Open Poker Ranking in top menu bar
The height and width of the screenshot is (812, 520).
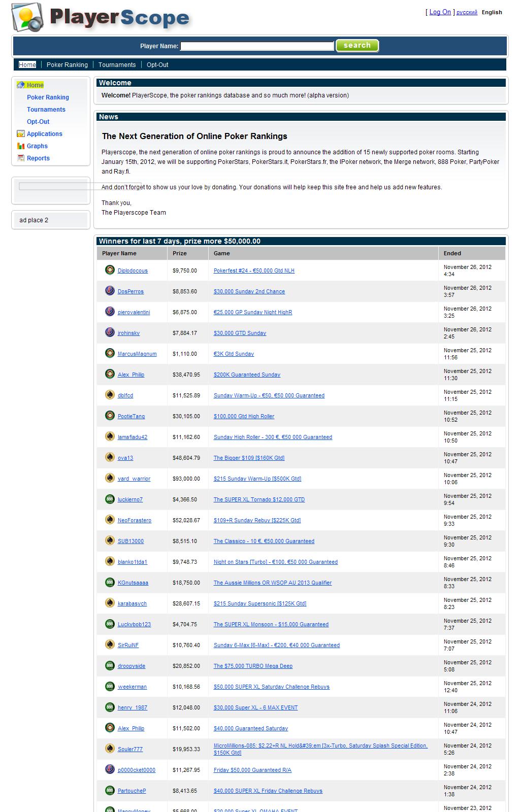tap(67, 65)
